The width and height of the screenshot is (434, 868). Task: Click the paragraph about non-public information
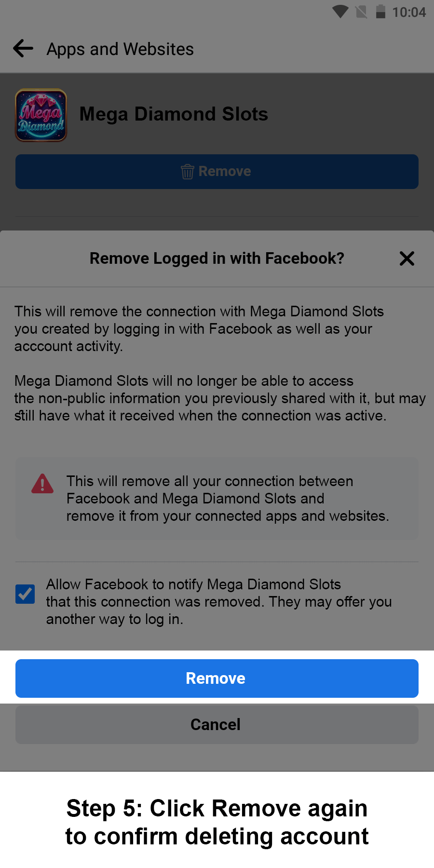[x=219, y=398]
